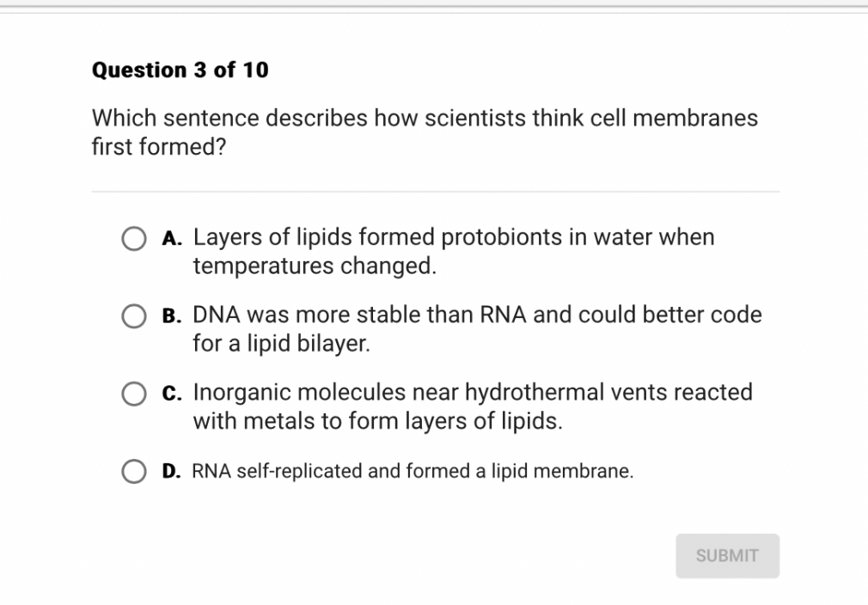Click the Question 3 of 10 header
This screenshot has width=868, height=605.
pyautogui.click(x=180, y=70)
